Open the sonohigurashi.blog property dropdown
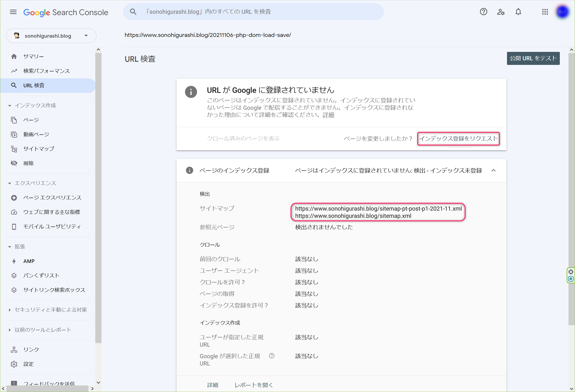The image size is (575, 392). coord(51,36)
